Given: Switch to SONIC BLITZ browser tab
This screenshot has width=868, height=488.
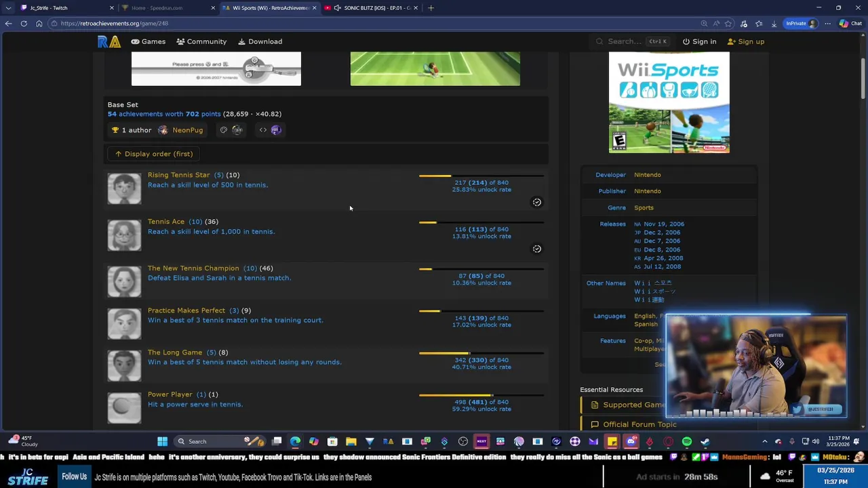Looking at the screenshot, I should click(370, 7).
